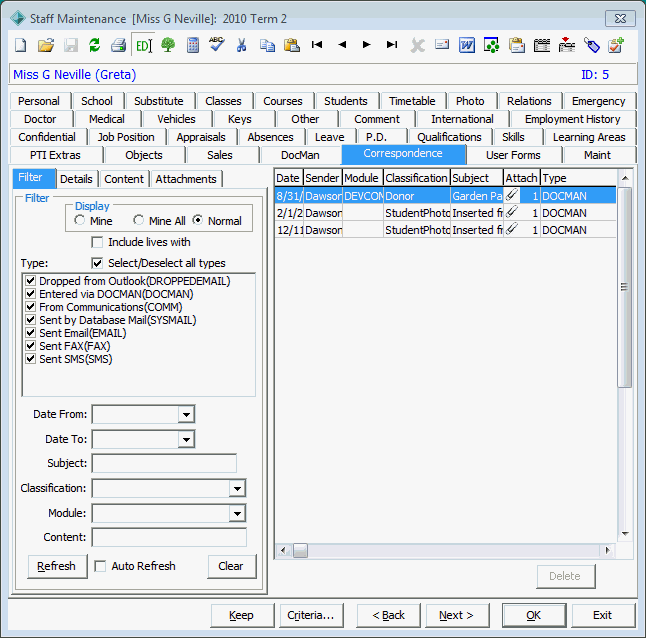Select the Mine display radio button
The width and height of the screenshot is (646, 638).
click(80, 220)
